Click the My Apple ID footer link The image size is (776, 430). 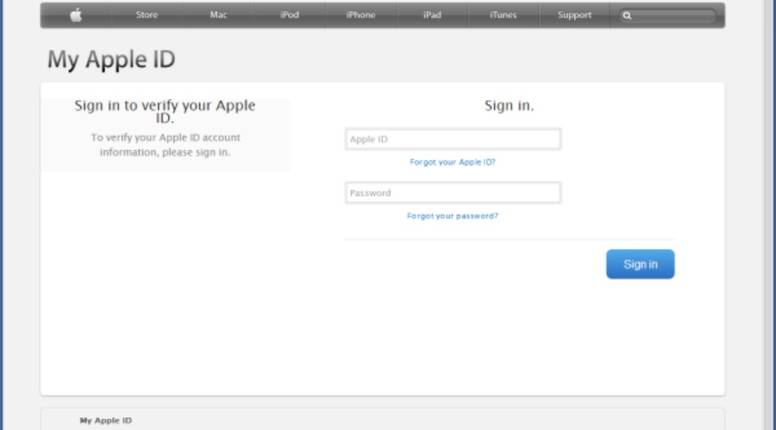pyautogui.click(x=105, y=421)
